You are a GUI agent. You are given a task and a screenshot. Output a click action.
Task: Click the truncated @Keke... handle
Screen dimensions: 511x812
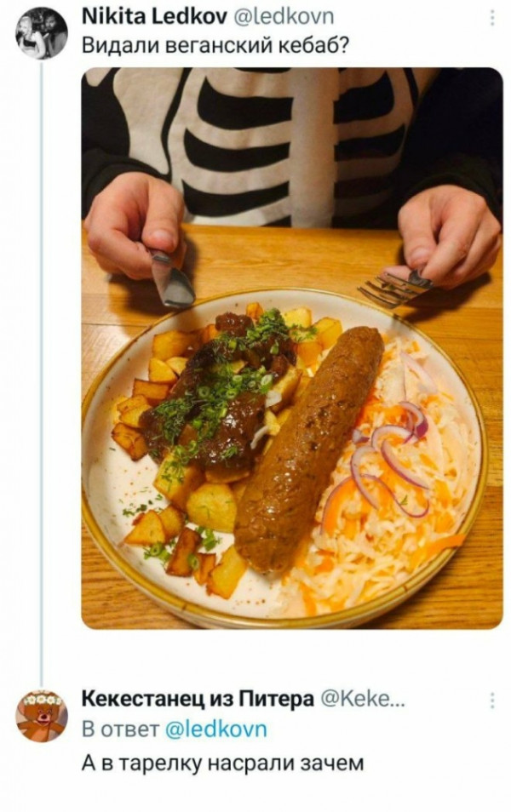[365, 700]
